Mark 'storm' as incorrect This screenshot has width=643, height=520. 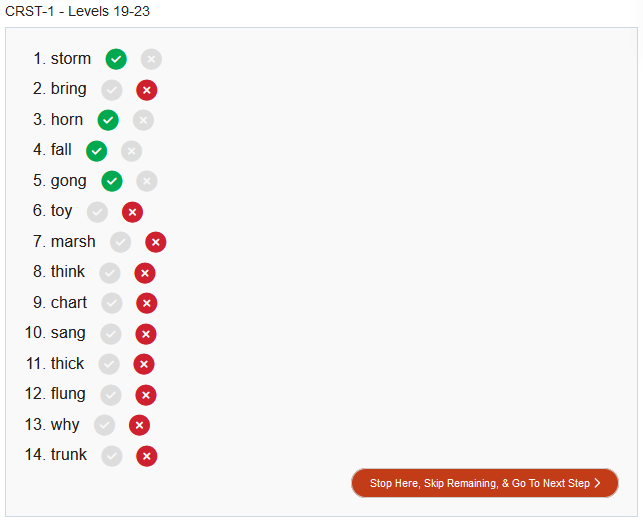point(151,59)
